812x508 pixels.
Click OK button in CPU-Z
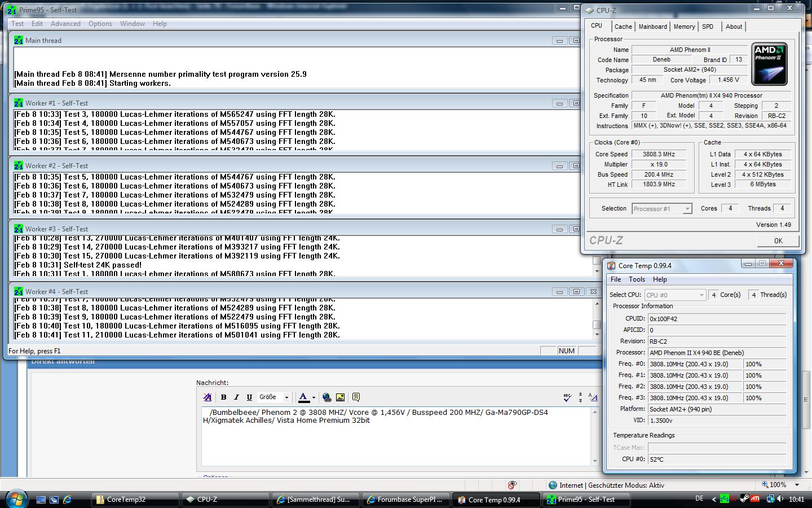tap(778, 240)
